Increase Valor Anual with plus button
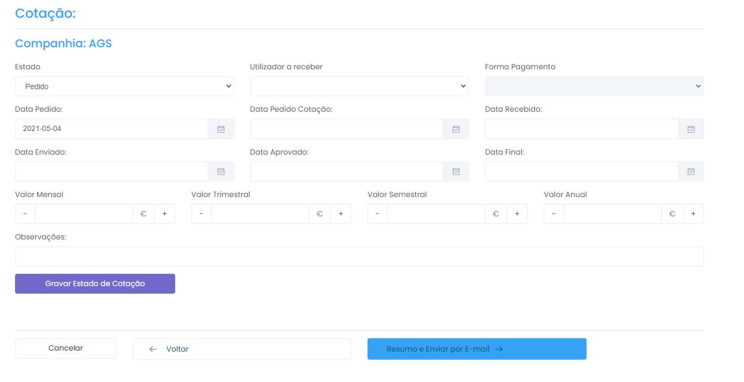744x382 pixels. click(x=693, y=214)
